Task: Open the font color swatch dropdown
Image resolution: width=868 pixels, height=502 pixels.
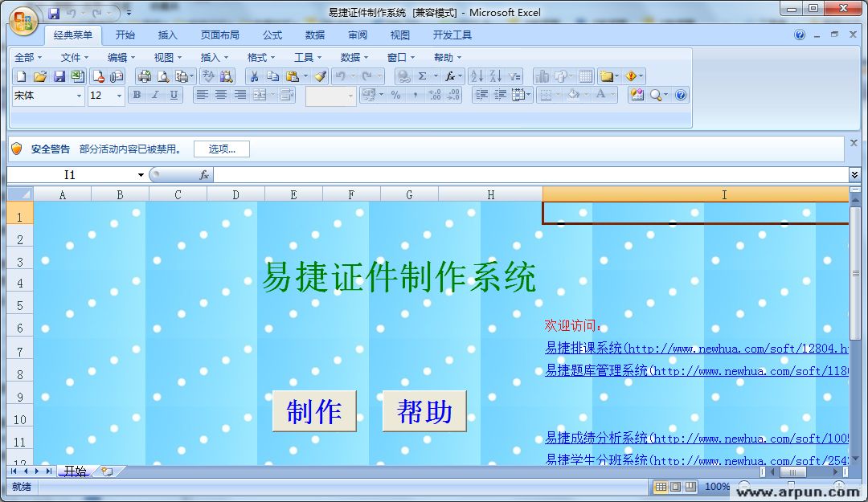Action: [612, 95]
